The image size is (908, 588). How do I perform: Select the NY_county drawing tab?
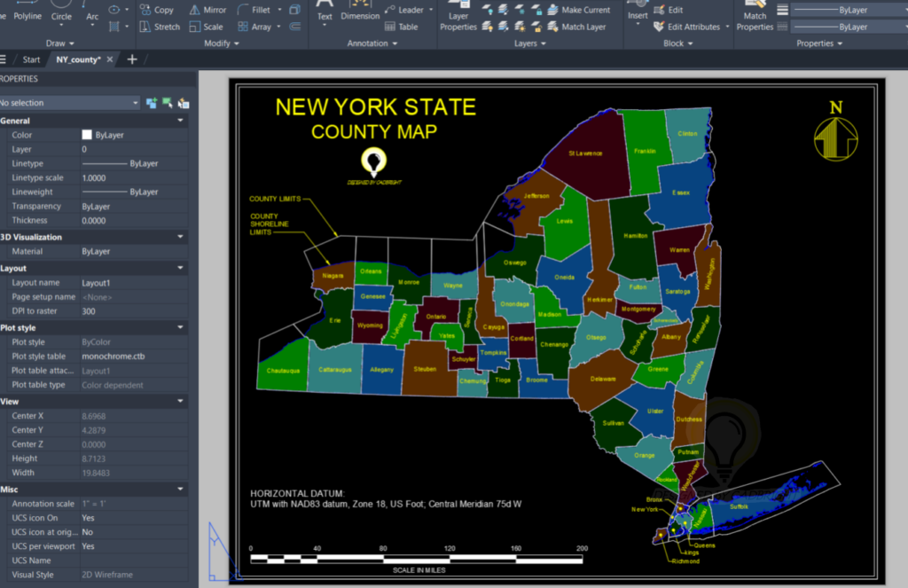pyautogui.click(x=78, y=59)
